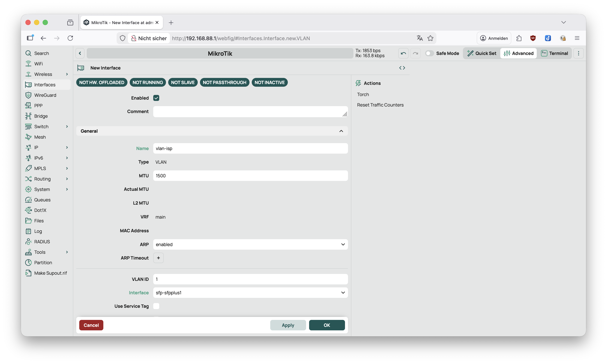Show the browser sidebar panel
This screenshot has height=364, width=607.
point(30,38)
